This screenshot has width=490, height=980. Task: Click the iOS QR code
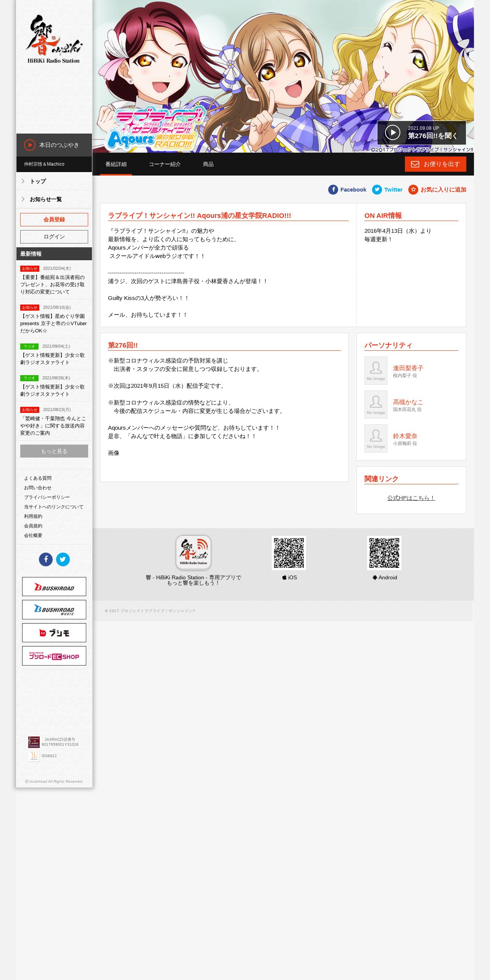[289, 553]
